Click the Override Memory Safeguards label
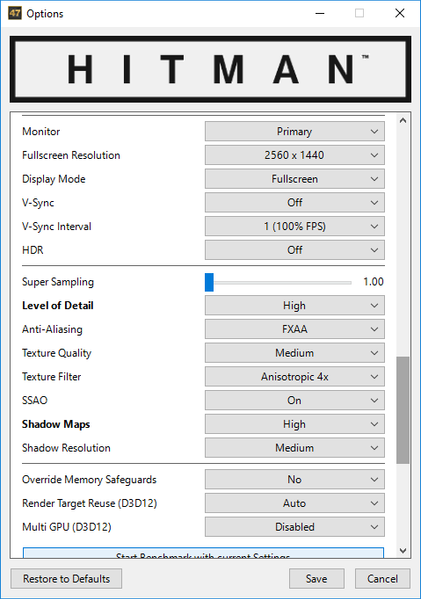 point(89,480)
